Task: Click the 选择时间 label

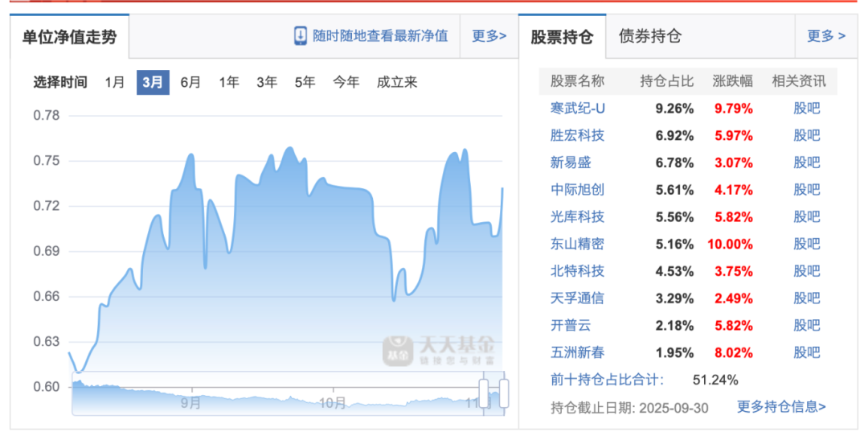Action: pos(60,83)
